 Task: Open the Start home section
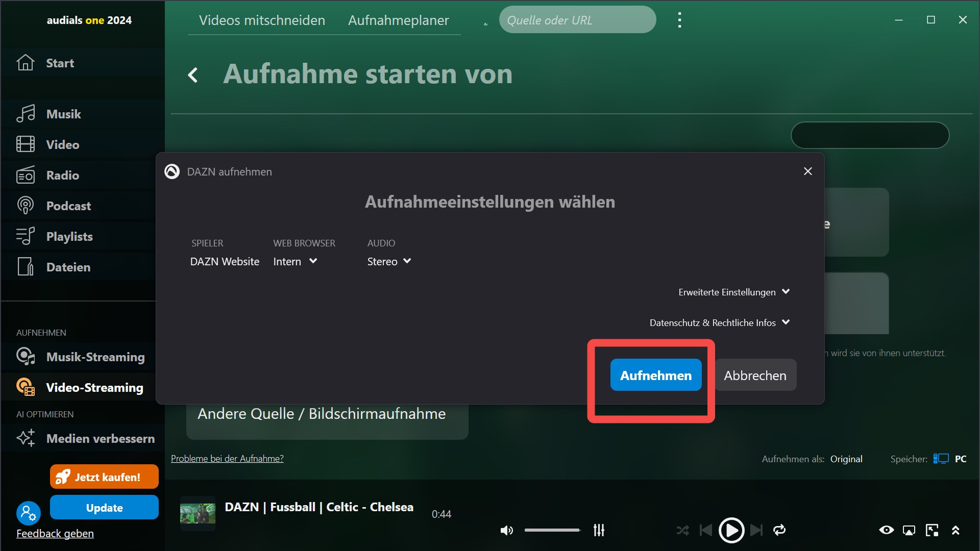(x=60, y=63)
